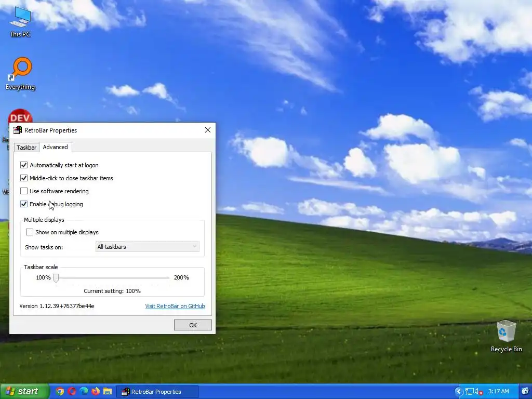
Task: Toggle Middle-click to close taskbar items
Action: pos(24,178)
